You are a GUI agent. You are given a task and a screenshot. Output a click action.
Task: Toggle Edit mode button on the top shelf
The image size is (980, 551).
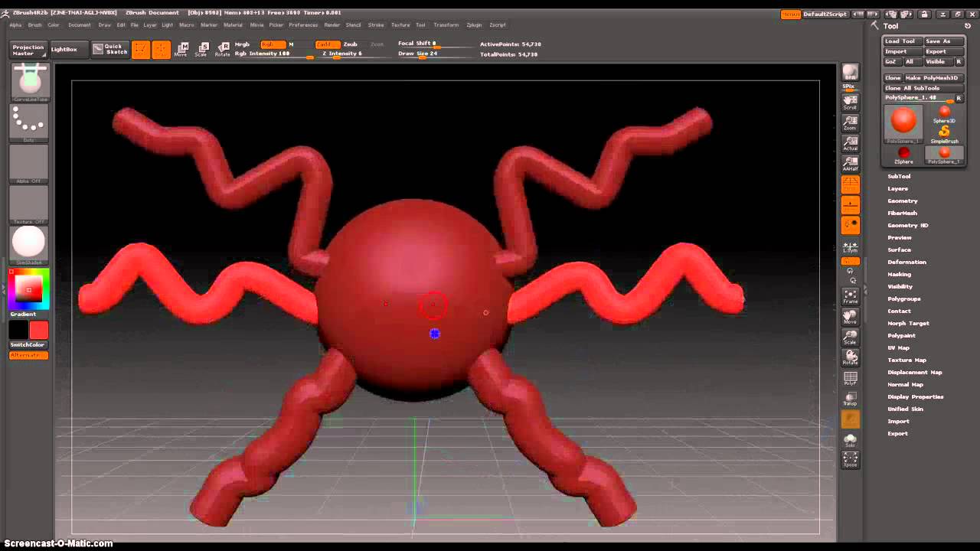[141, 50]
